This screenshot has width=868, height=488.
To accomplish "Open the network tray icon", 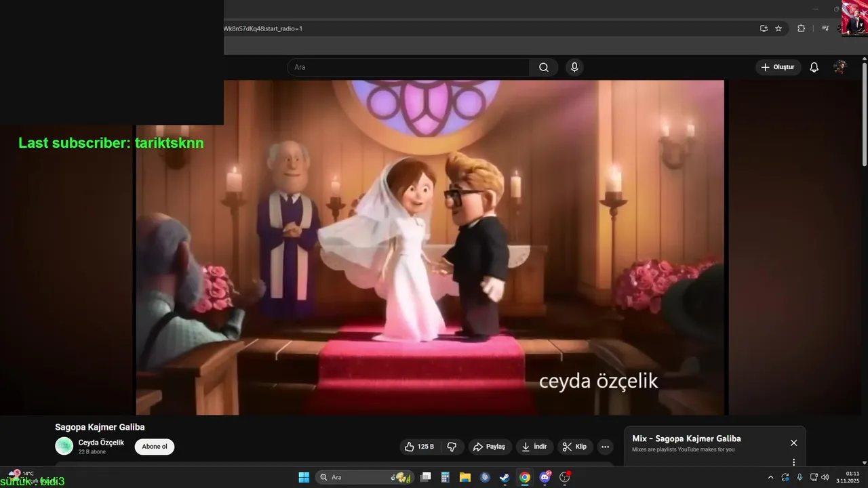I will pyautogui.click(x=814, y=477).
